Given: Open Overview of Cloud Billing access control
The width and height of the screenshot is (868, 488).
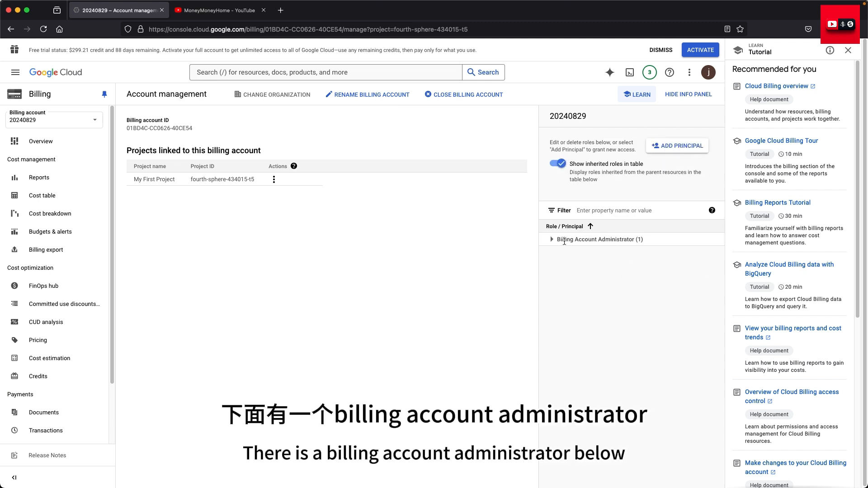Looking at the screenshot, I should pyautogui.click(x=792, y=396).
